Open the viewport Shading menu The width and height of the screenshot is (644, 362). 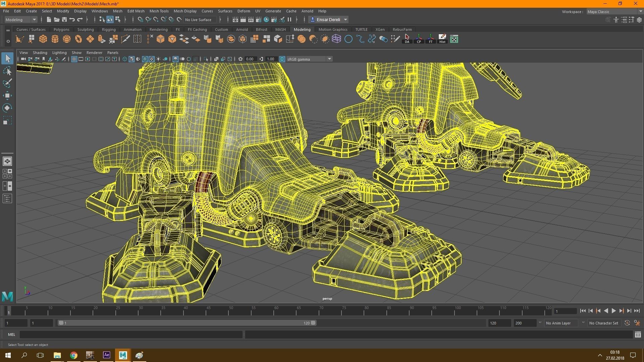[x=40, y=53]
